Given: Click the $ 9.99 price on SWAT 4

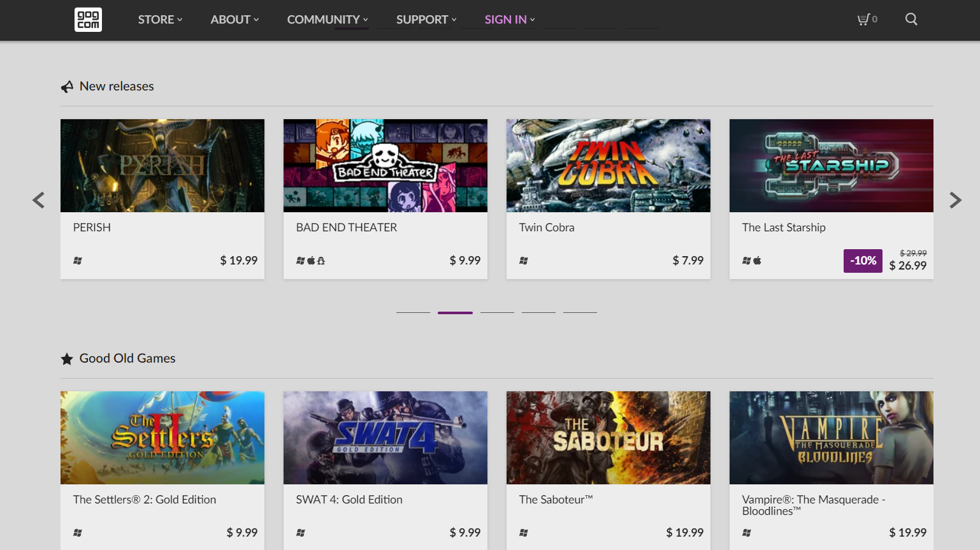Looking at the screenshot, I should point(465,533).
